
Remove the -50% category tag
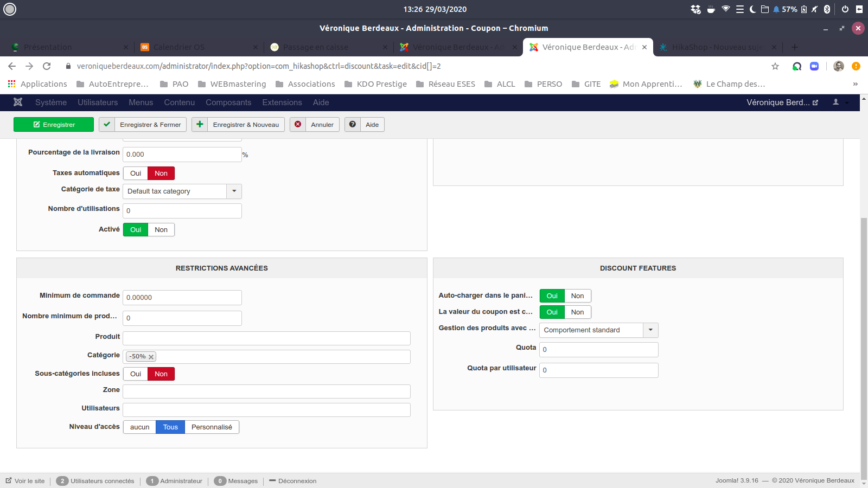pyautogui.click(x=151, y=357)
